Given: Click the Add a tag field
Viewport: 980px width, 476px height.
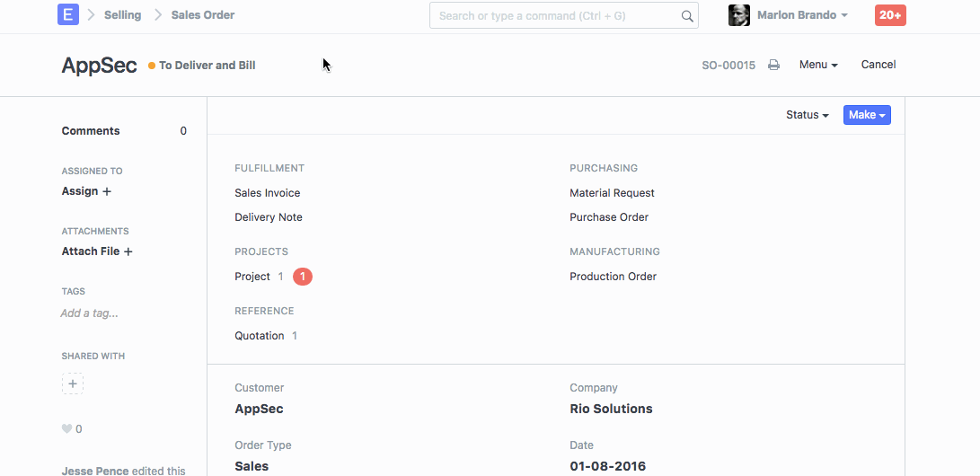Looking at the screenshot, I should 89,313.
